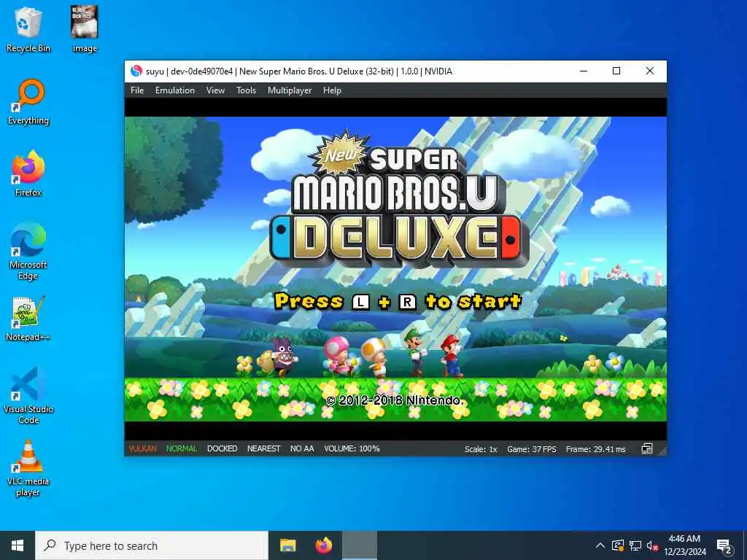
Task: Click the VOLUME: 100% status button
Action: click(x=352, y=448)
